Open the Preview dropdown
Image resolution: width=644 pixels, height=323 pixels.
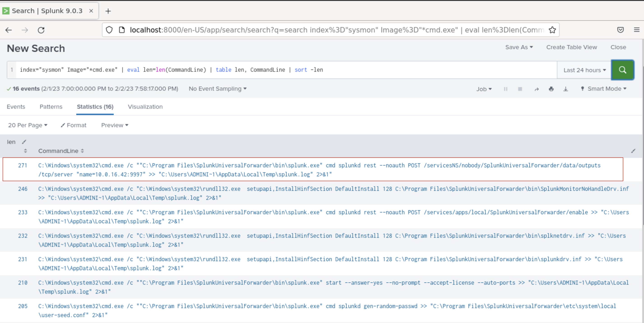[114, 125]
